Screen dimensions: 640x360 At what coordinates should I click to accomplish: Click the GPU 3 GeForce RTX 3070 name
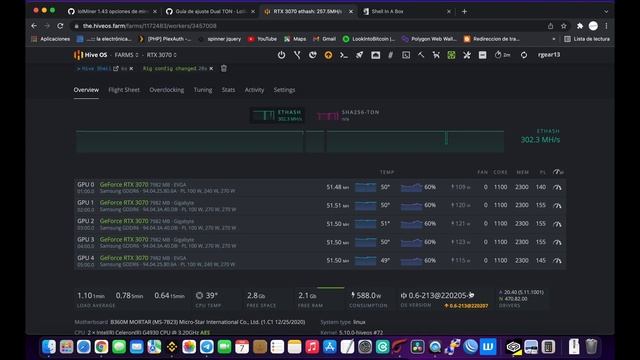click(x=124, y=240)
